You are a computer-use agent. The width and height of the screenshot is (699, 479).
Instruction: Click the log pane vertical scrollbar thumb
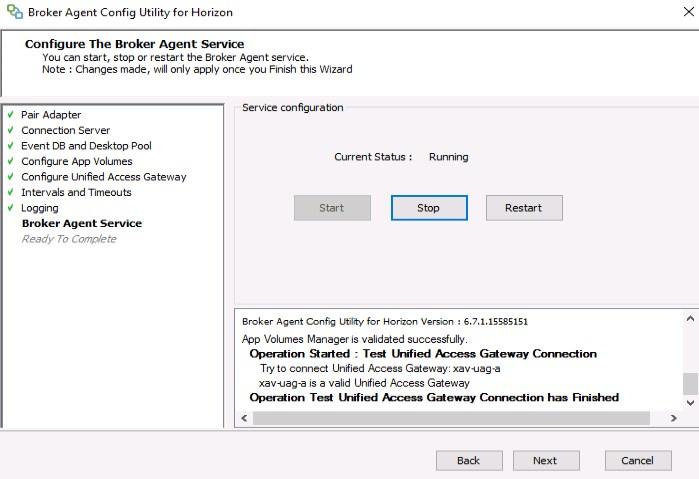click(690, 384)
